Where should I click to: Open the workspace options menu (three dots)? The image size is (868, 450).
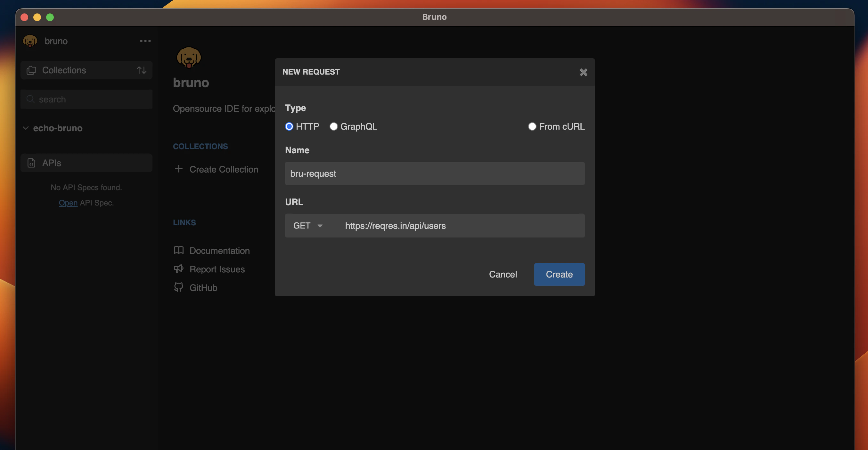pyautogui.click(x=145, y=41)
